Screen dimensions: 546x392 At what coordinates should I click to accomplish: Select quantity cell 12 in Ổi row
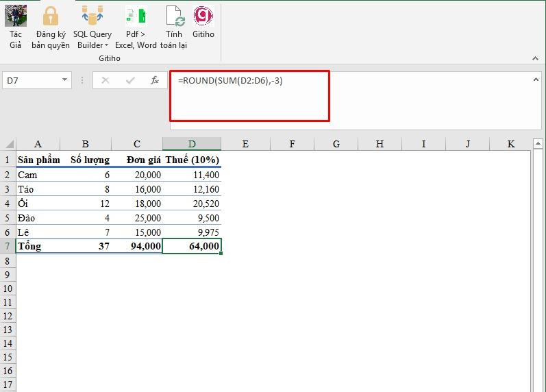point(86,204)
